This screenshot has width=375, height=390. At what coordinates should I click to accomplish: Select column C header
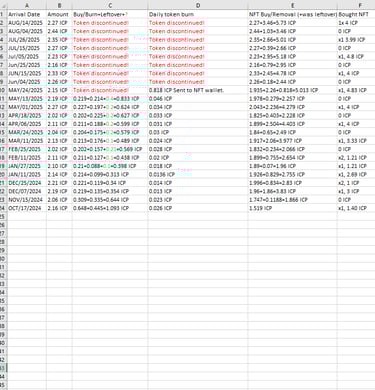(x=110, y=5)
